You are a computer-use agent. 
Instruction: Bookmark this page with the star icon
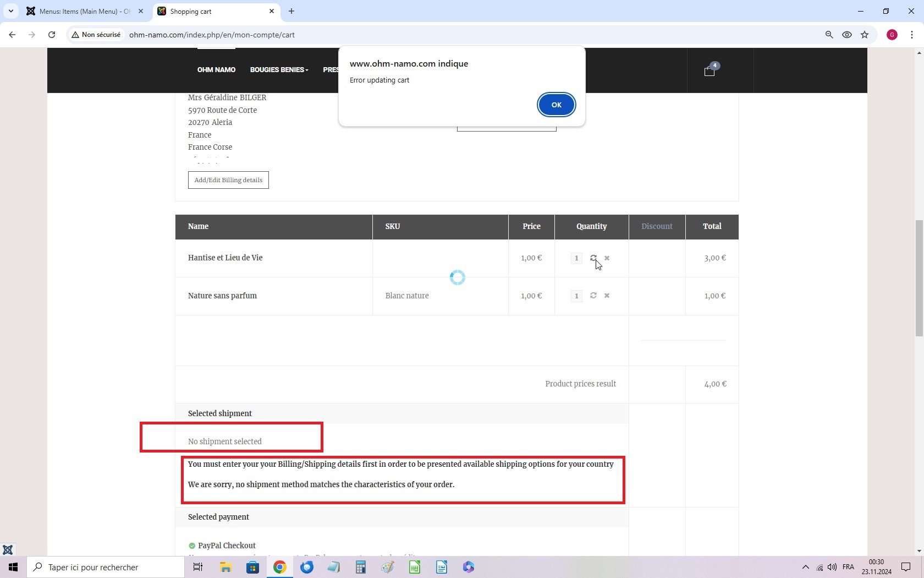[865, 35]
